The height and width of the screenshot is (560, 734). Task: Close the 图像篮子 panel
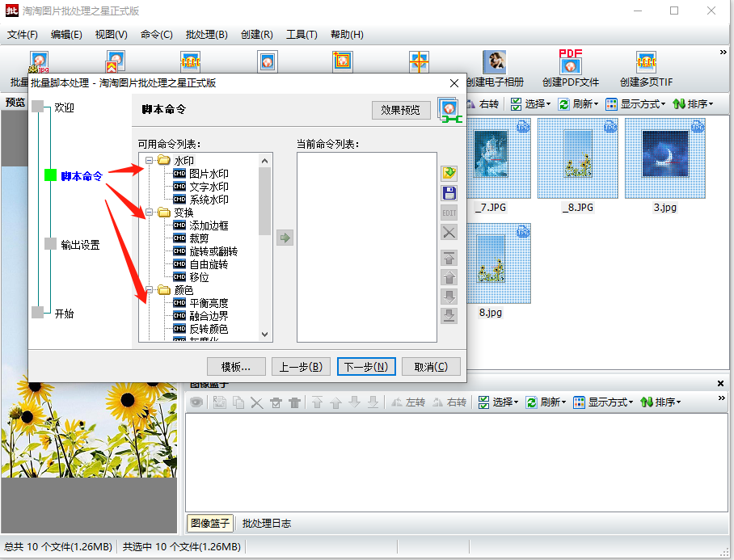click(x=720, y=384)
